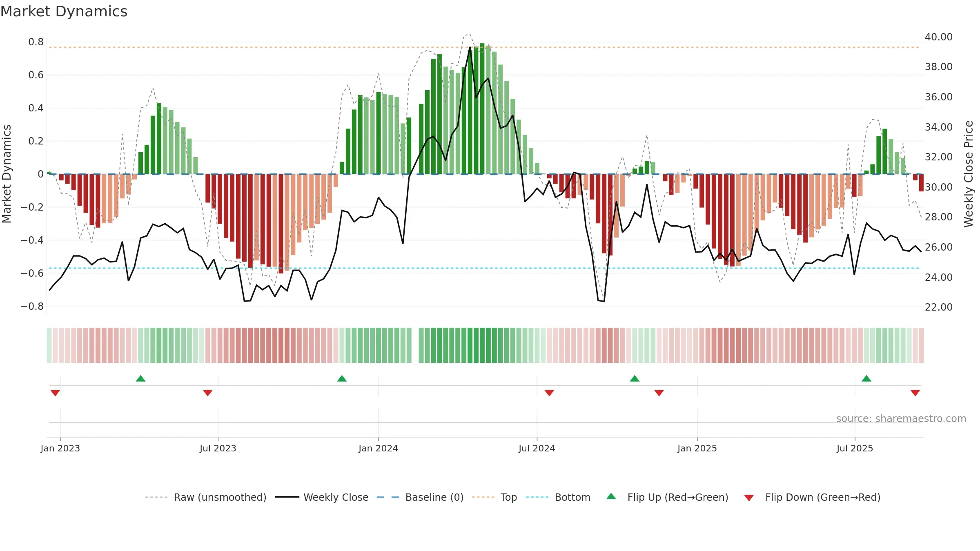Click the 26.00 price axis label
The height and width of the screenshot is (551, 980).
coord(939,247)
